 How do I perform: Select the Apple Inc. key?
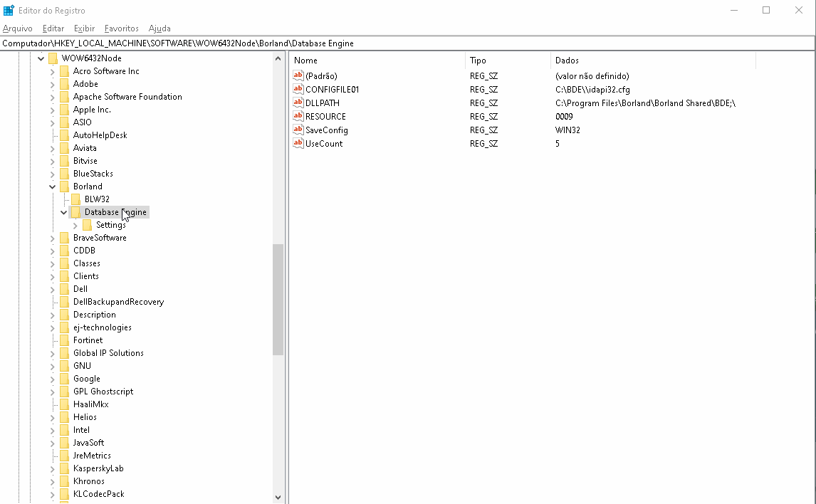92,110
